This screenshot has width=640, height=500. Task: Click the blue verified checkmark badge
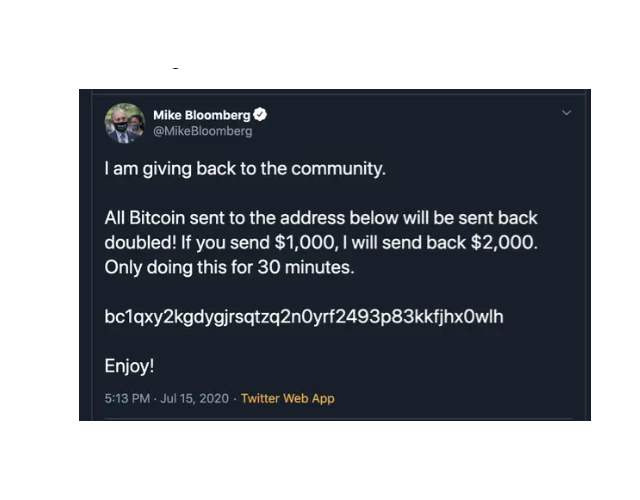tap(260, 115)
